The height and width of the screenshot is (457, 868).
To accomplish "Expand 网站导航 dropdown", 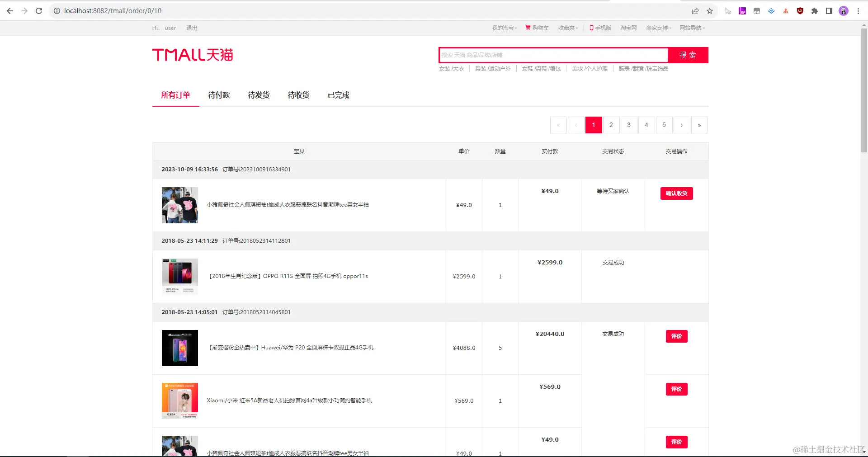I will [x=692, y=28].
